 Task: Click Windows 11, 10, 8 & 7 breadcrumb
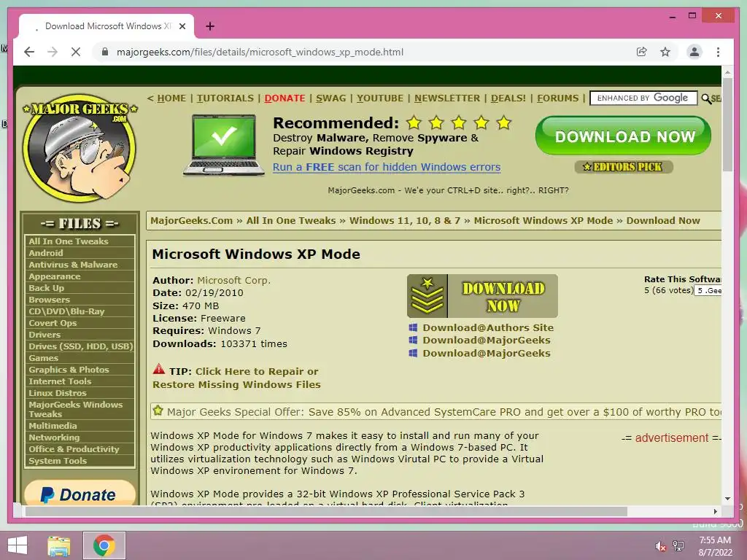(x=405, y=220)
